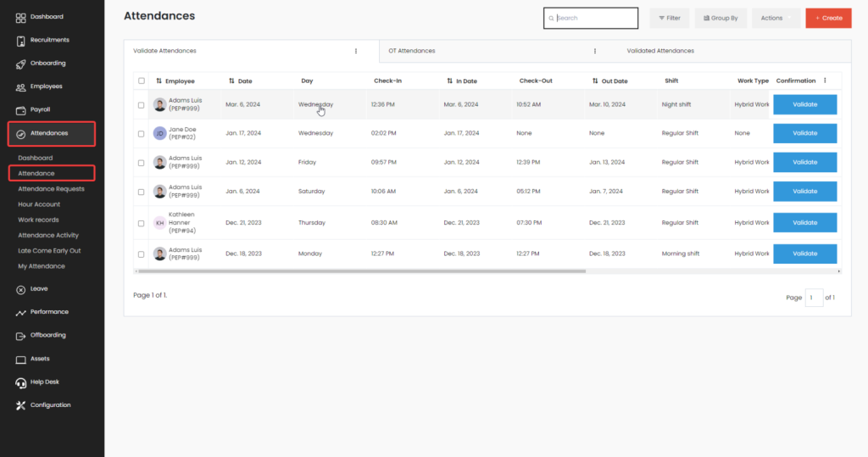Click the Performance chart icon
868x457 pixels.
click(21, 312)
